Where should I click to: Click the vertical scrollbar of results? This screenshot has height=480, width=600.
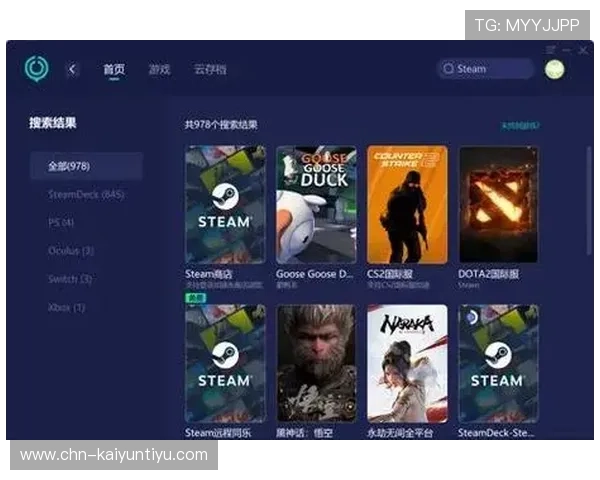click(589, 201)
